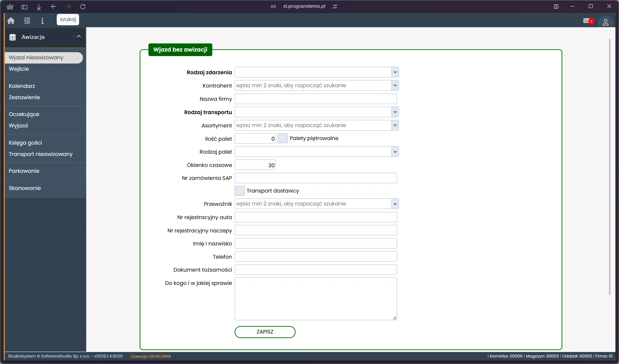Screen dimensions: 619x364
Task: Open the browser logo menu icon
Action: point(10,6)
